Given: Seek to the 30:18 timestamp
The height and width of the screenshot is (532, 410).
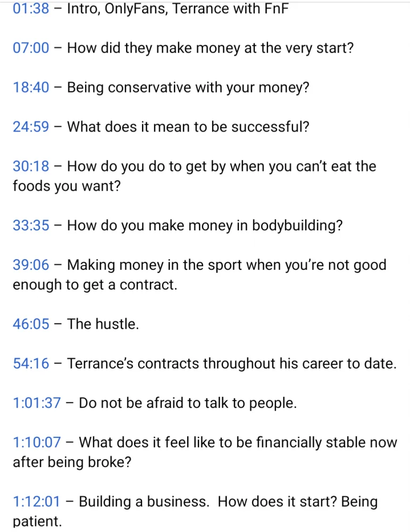Looking at the screenshot, I should (31, 167).
